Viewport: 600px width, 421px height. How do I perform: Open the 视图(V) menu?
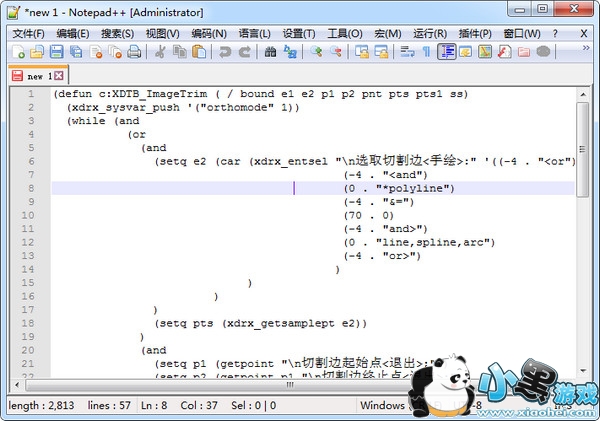coord(162,34)
